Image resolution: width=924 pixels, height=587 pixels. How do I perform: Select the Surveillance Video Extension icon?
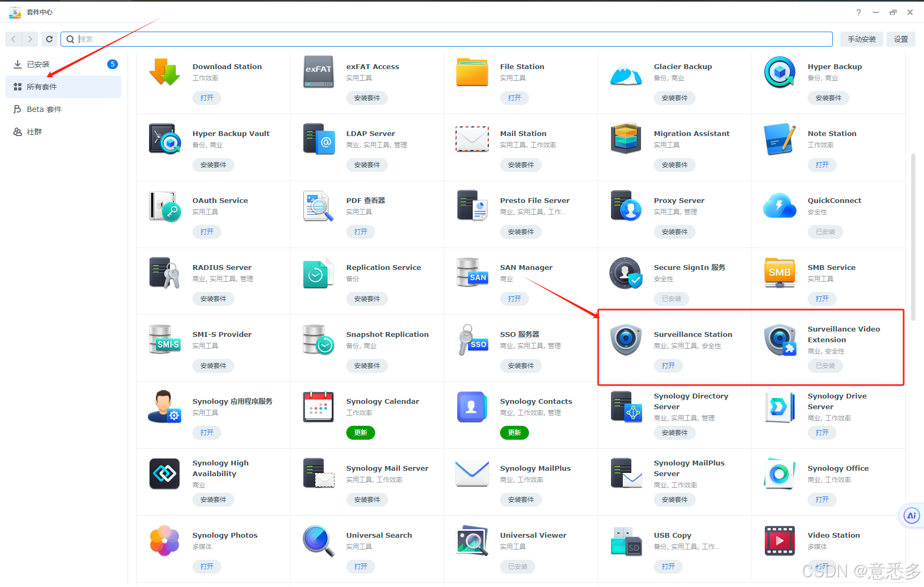[780, 340]
